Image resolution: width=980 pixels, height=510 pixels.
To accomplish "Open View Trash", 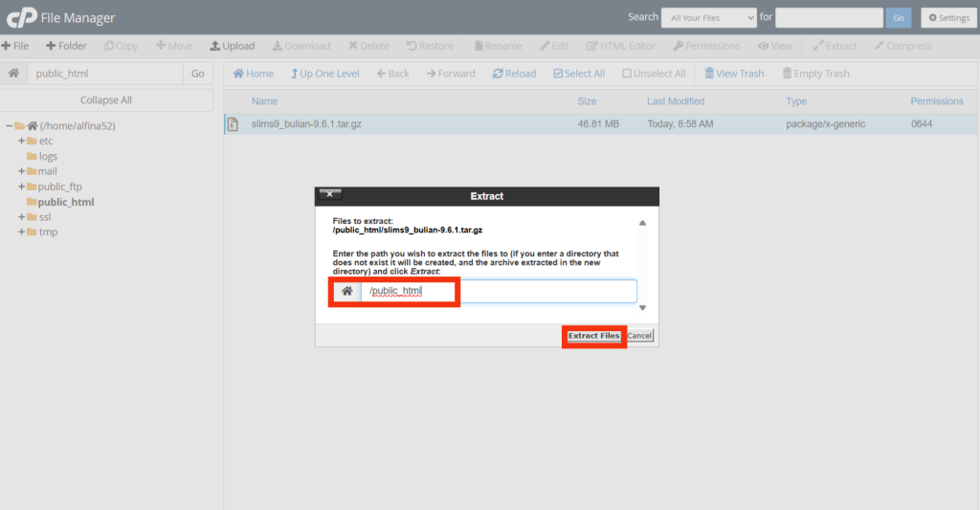I will coord(733,74).
